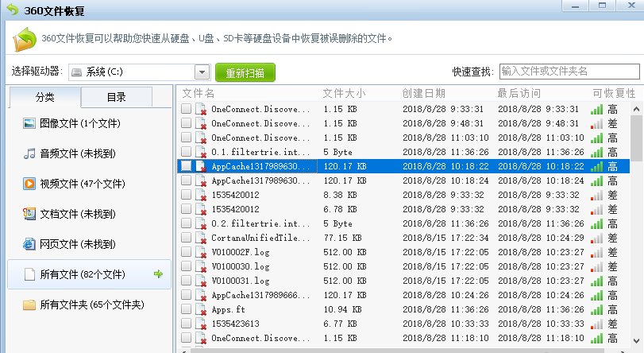
Task: Click the document files category icon
Action: (x=29, y=214)
